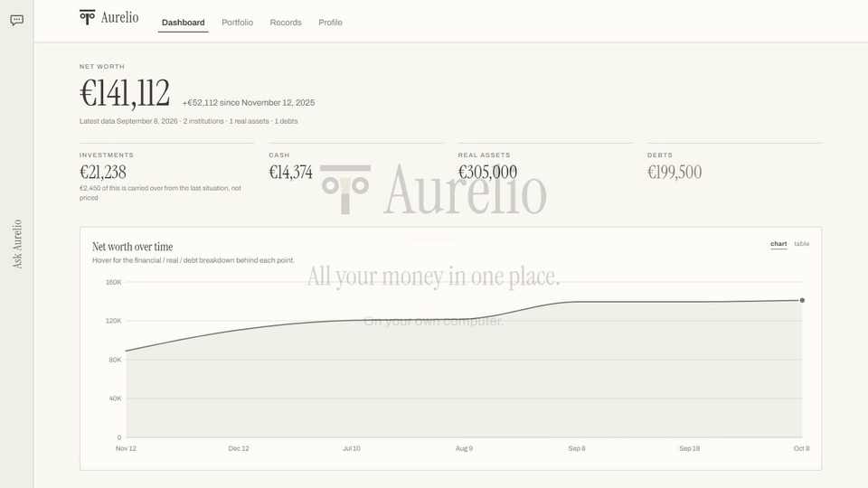
Task: Switch net worth view to chart
Action: 778,244
